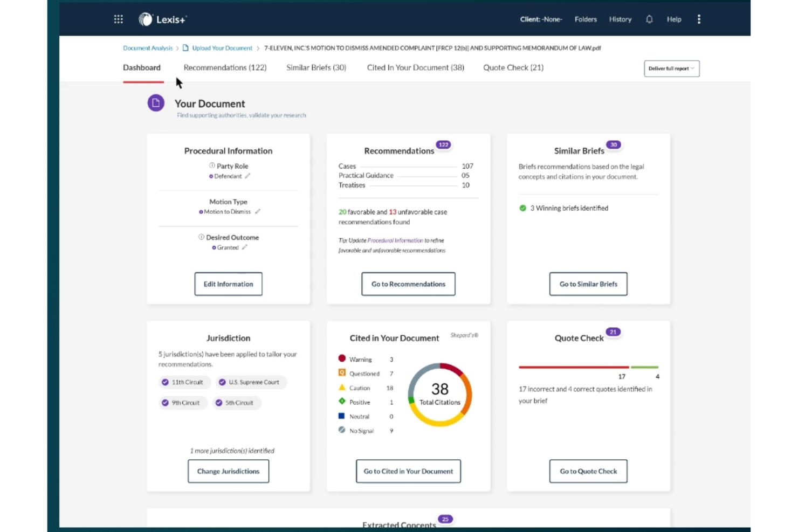Click the orange Questioned signal icon
Screen dimensions: 798x532
pos(342,372)
